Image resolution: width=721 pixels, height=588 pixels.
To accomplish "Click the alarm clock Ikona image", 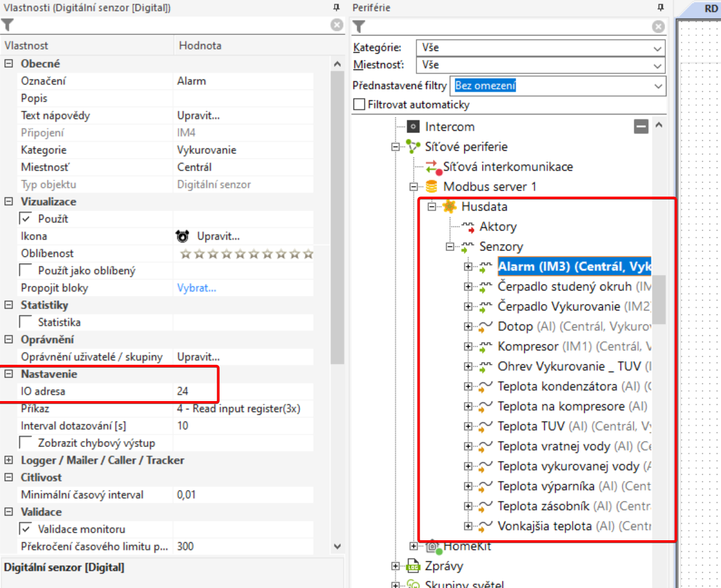I will pyautogui.click(x=183, y=236).
